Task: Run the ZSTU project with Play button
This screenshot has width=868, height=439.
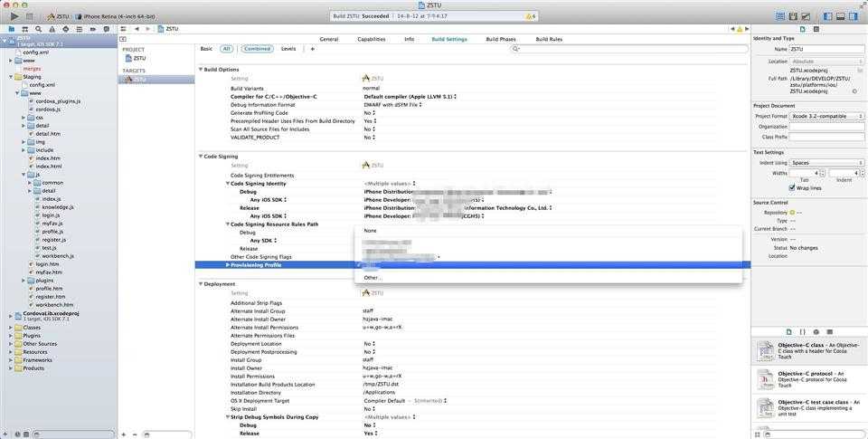Action: click(x=14, y=16)
